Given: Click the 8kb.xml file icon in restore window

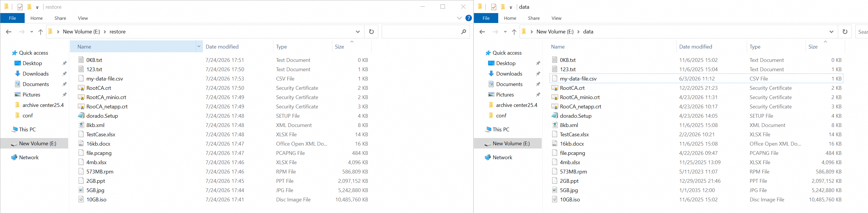Looking at the screenshot, I should pyautogui.click(x=81, y=125).
